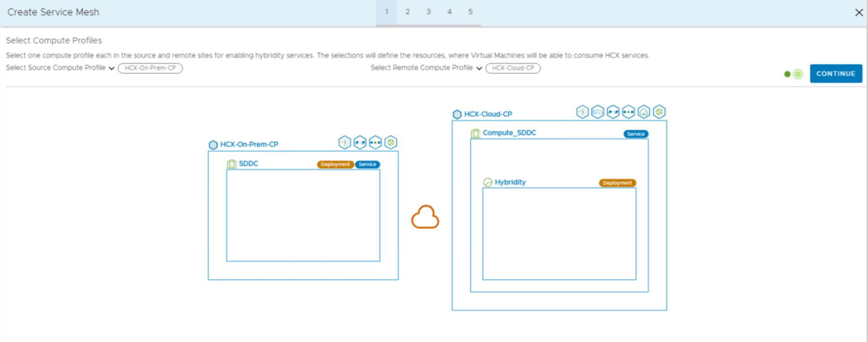868x342 pixels.
Task: Click the HCX-Cloud-CP selected profile pill
Action: [513, 68]
